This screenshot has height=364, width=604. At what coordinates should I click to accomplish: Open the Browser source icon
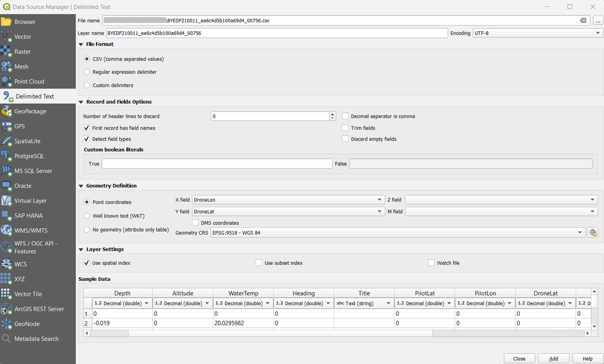click(x=6, y=22)
